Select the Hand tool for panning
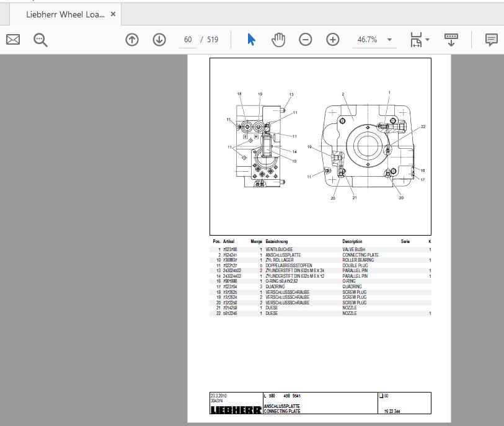 278,39
